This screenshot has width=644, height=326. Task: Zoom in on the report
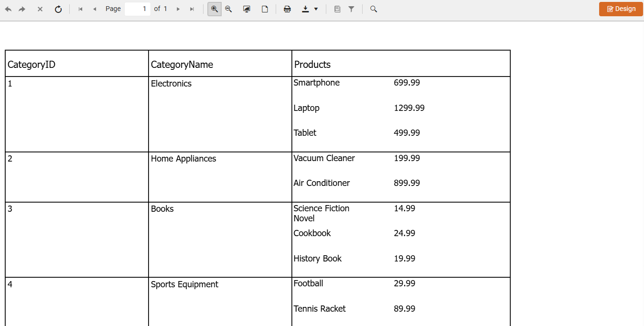tap(214, 9)
